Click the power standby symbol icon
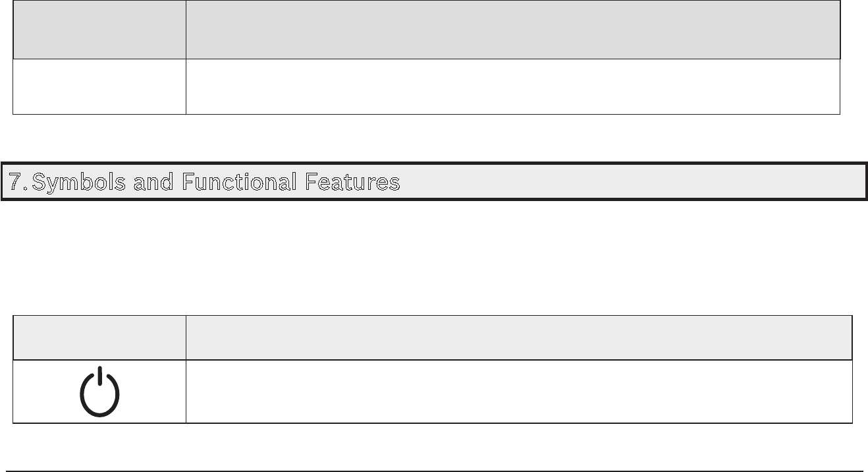The width and height of the screenshot is (868, 472). [x=99, y=392]
